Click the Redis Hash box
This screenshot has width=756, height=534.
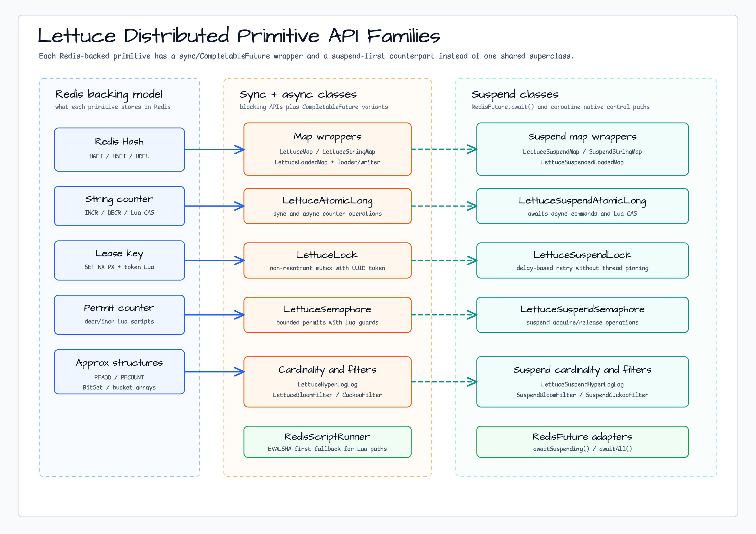pos(119,150)
